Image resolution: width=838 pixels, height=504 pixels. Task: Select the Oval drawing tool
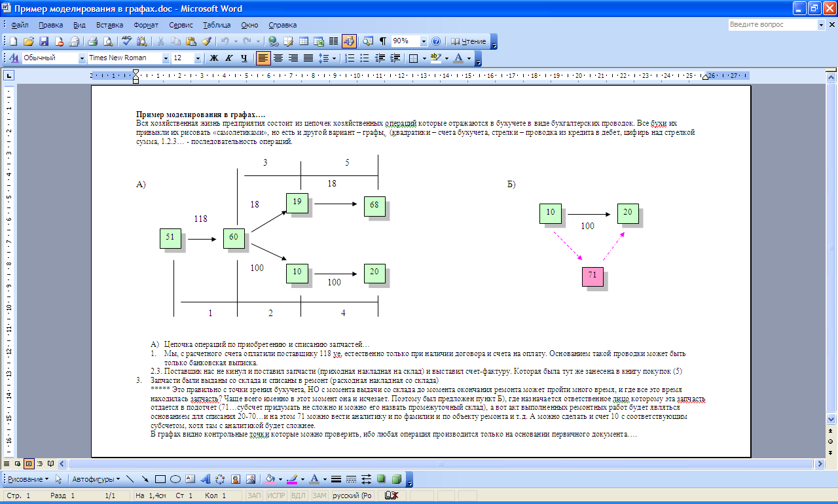[x=175, y=479]
